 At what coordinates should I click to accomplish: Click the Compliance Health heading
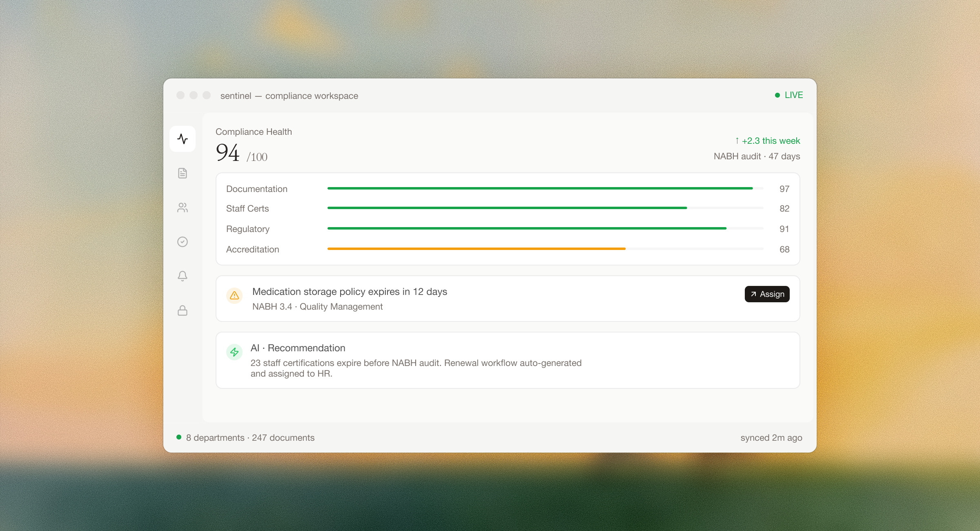pos(254,132)
